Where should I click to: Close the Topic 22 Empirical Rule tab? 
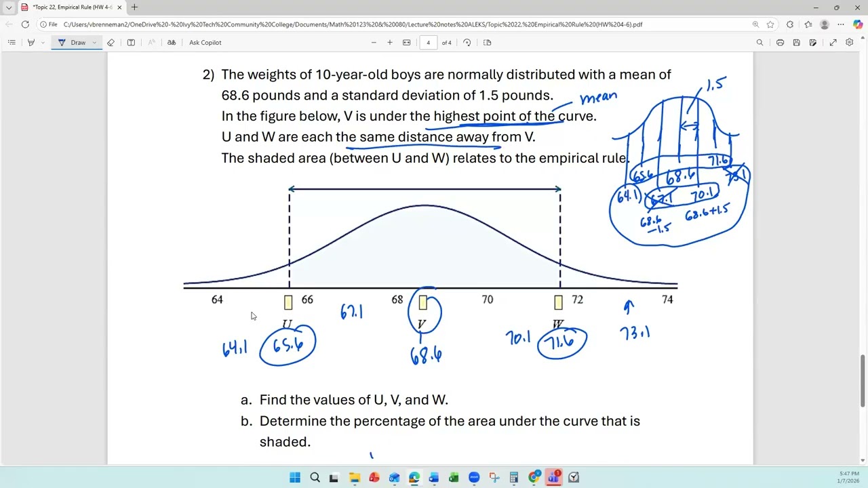(119, 7)
